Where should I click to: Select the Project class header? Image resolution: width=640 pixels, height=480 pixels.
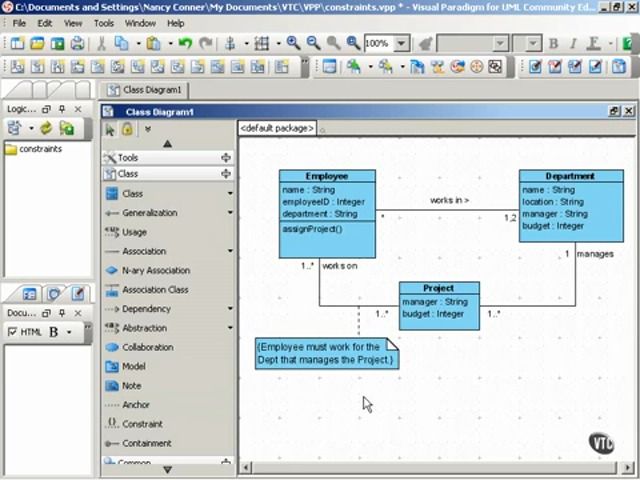[x=439, y=288]
